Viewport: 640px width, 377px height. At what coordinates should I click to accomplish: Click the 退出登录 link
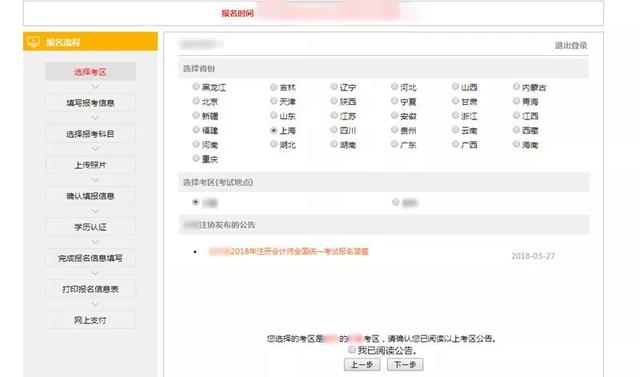coord(571,45)
